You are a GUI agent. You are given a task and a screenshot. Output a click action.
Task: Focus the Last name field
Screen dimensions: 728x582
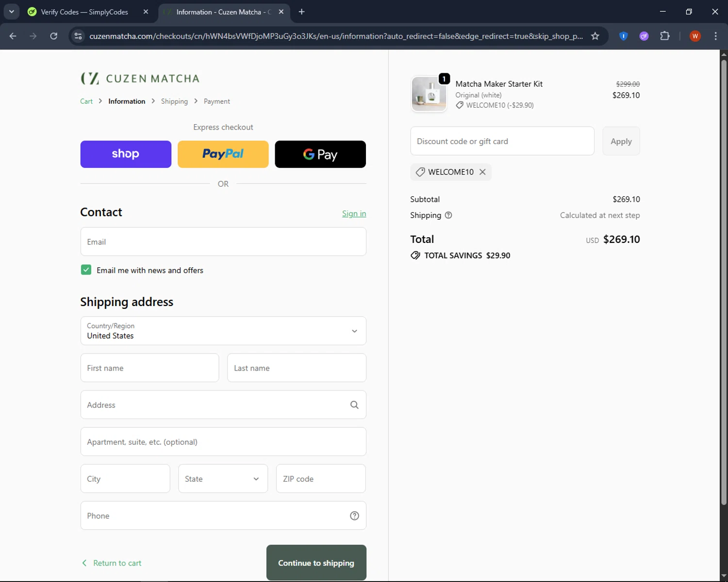tap(297, 368)
